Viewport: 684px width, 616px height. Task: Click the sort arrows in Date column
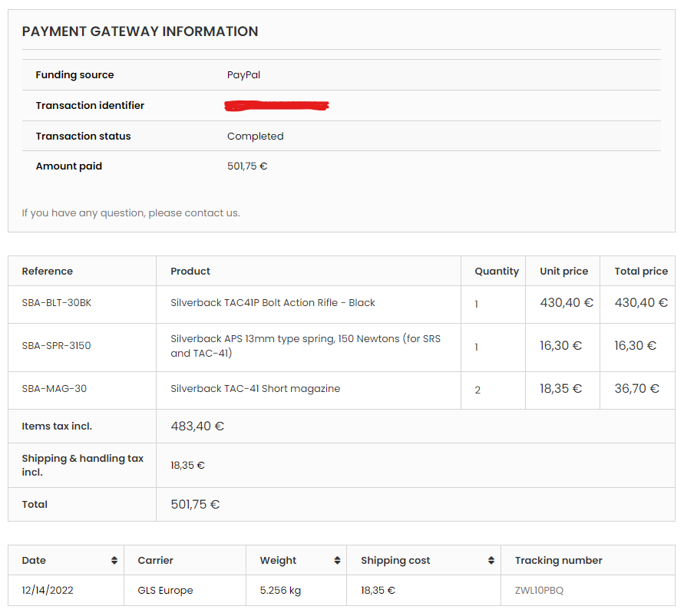point(114,561)
